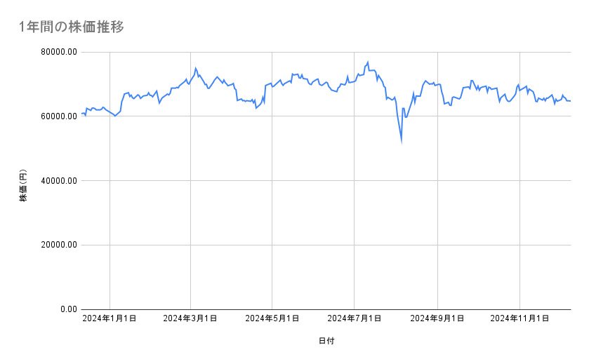Click the chart title "1年間の株価推移"

coord(72,27)
